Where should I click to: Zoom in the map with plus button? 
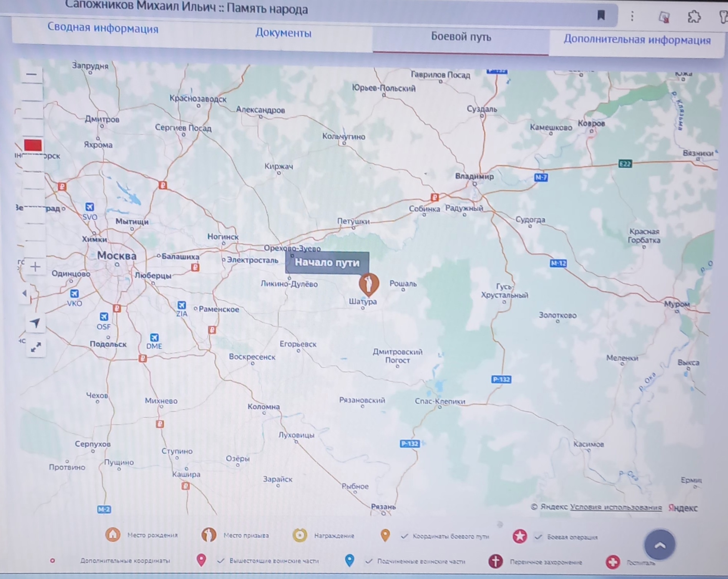(35, 266)
